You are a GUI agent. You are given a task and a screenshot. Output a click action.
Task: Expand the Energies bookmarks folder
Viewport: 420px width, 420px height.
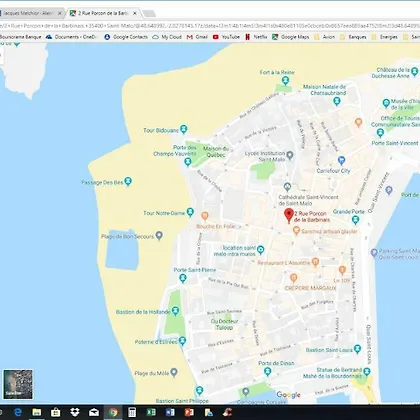tap(384, 37)
